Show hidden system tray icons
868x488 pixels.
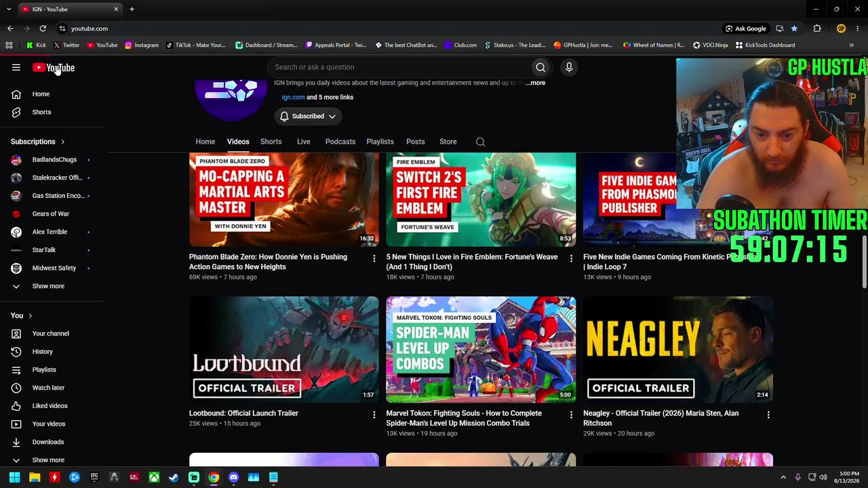coord(783,477)
